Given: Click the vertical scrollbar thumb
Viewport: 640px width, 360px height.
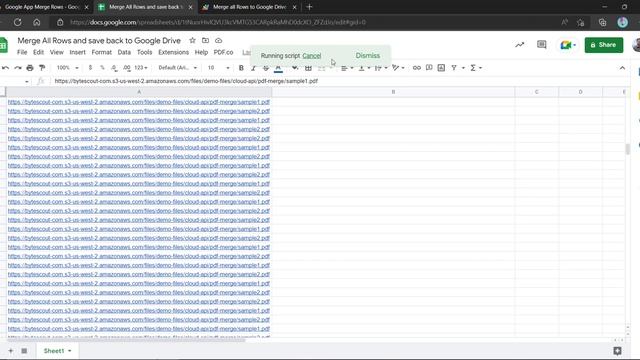Looking at the screenshot, I should tap(628, 149).
